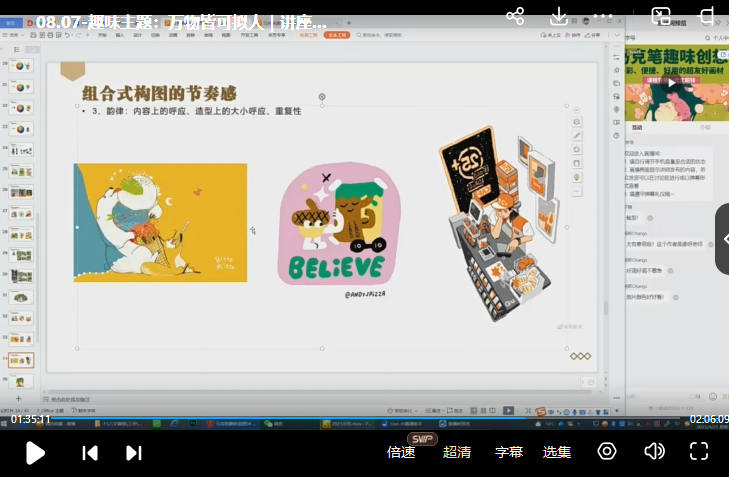The width and height of the screenshot is (729, 477).
Task: Enter fullscreen mode
Action: (x=699, y=451)
